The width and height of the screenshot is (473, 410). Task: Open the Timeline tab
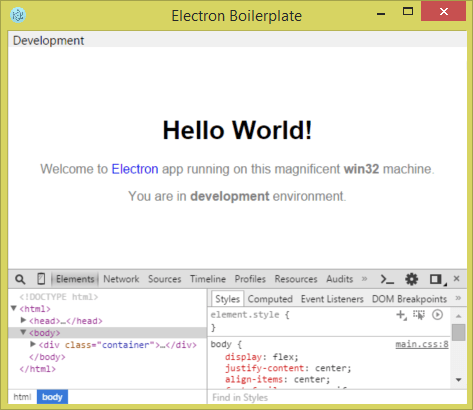[208, 279]
